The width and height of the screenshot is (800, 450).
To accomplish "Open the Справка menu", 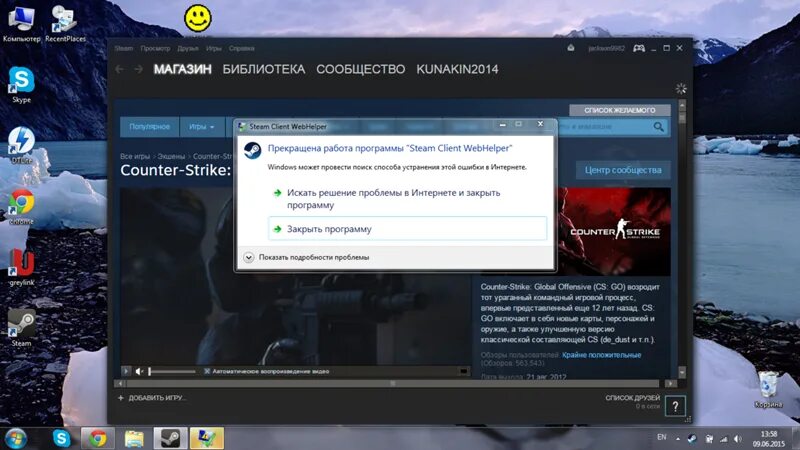I will (241, 48).
